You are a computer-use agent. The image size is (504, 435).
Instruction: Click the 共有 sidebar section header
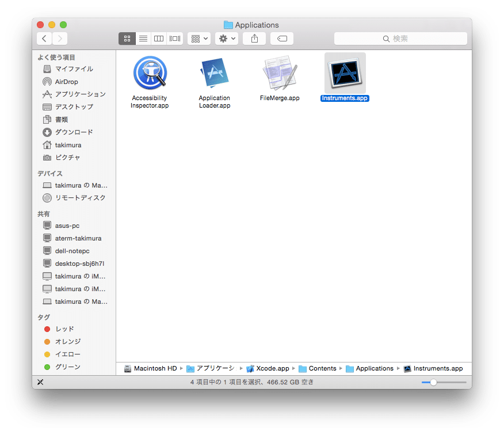(43, 214)
